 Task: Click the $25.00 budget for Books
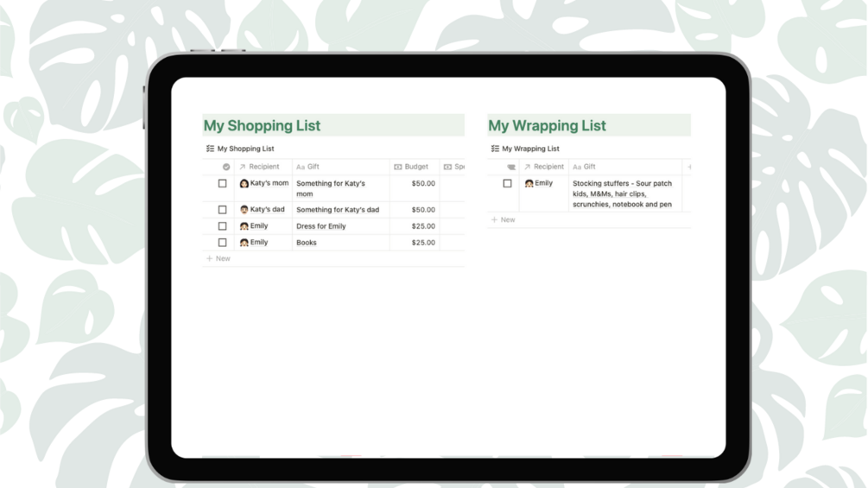[423, 243]
